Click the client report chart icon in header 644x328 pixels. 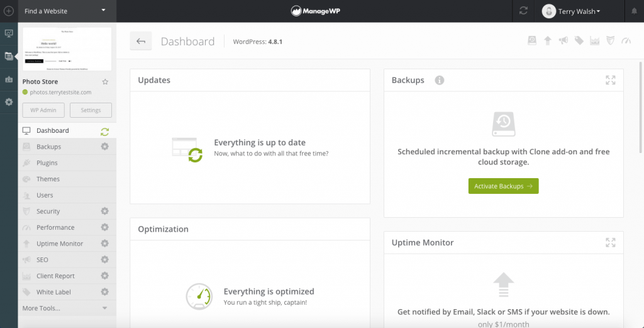[595, 40]
